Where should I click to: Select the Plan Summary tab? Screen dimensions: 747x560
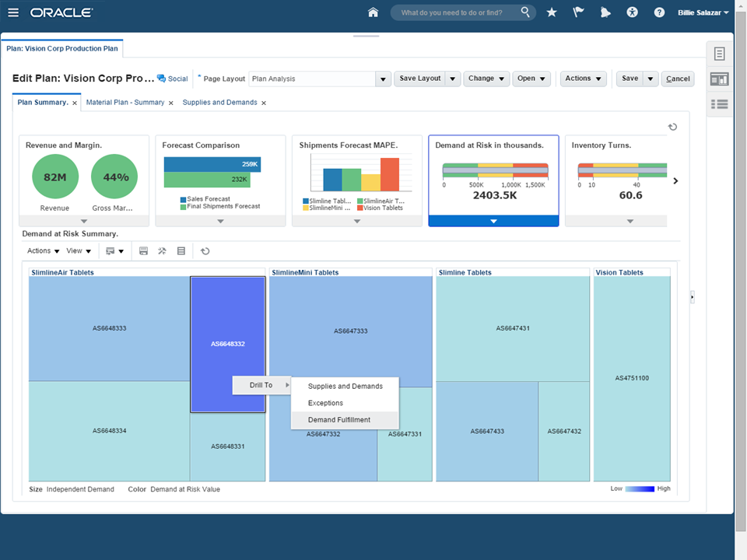point(43,103)
